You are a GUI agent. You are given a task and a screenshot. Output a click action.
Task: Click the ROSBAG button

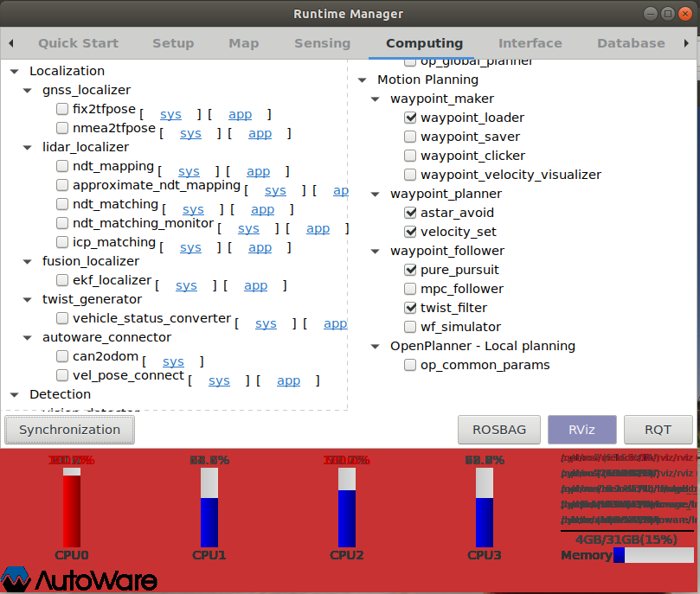499,430
